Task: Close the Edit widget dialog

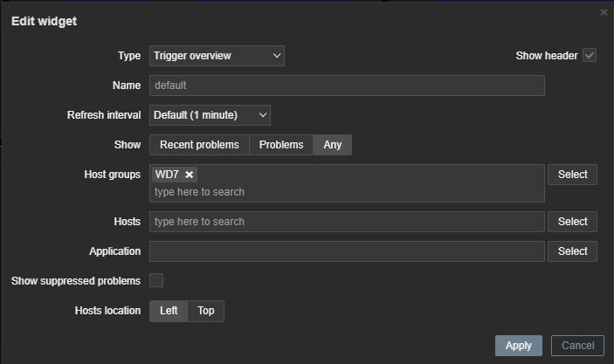Action: [604, 12]
